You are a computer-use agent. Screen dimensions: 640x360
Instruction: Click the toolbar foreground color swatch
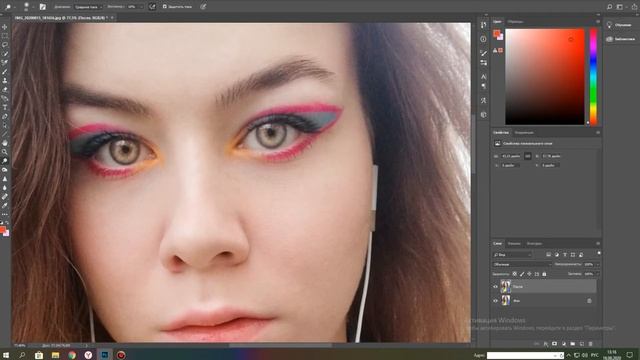tap(2, 230)
